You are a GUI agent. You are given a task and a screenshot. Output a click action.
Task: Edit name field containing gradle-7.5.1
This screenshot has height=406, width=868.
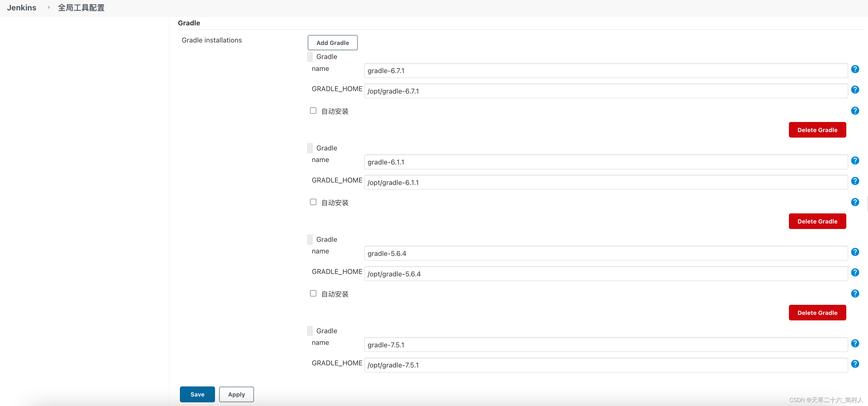coord(606,345)
